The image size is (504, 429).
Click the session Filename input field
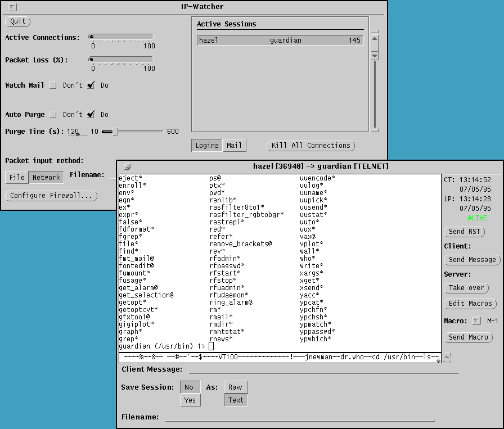tap(300, 417)
